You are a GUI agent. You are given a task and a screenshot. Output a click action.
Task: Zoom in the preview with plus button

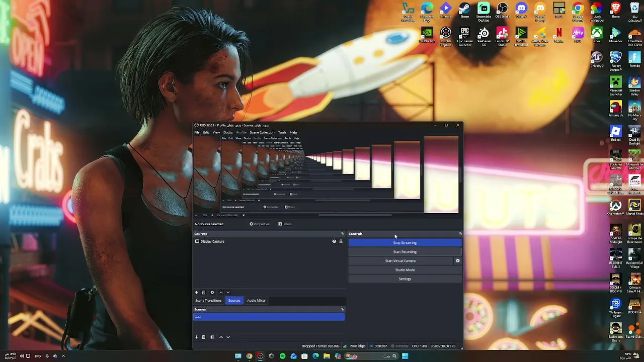(212, 215)
